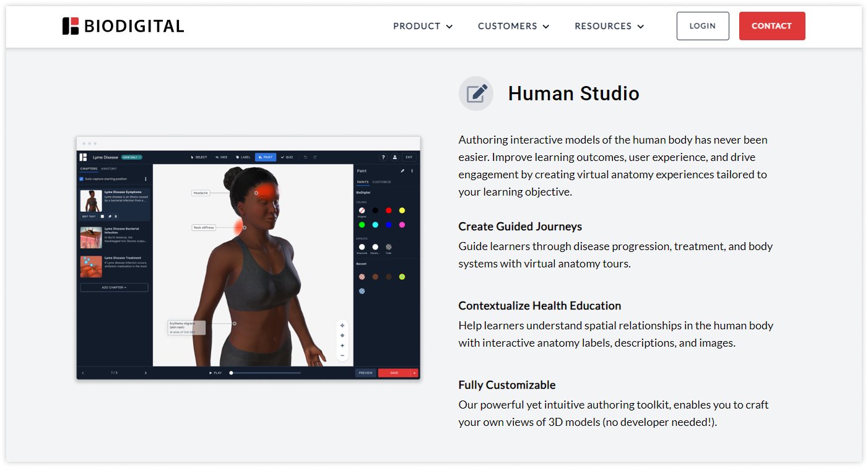Select the Customize tab
The image size is (868, 468).
[x=381, y=182]
